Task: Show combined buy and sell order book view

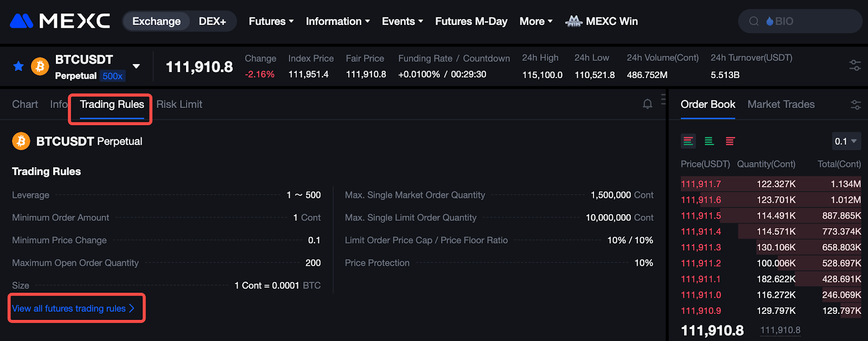Action: (688, 141)
